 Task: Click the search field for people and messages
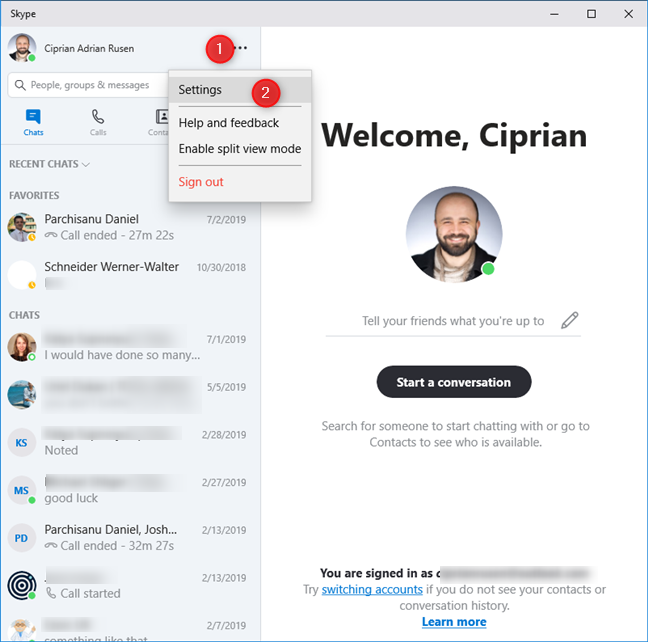[89, 85]
